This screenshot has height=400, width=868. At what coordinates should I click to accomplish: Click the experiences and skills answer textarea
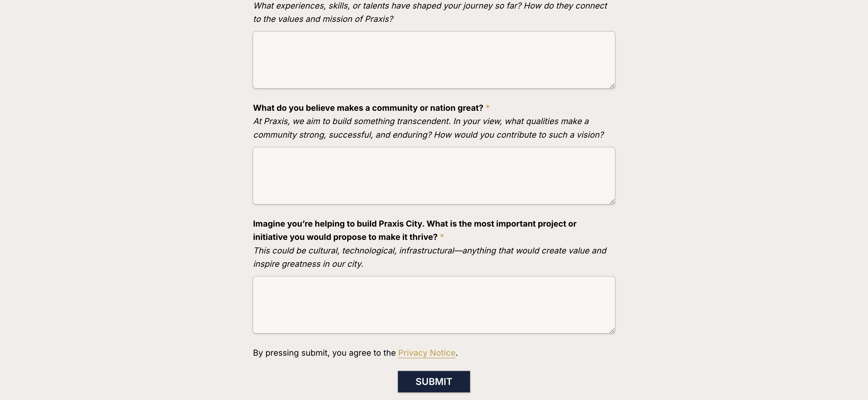(x=434, y=60)
